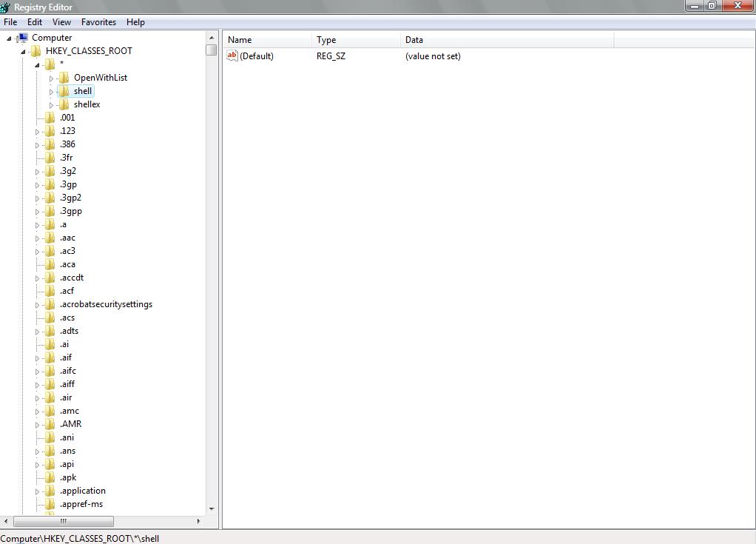The height and width of the screenshot is (544, 756).
Task: Click the .3fr key folder icon
Action: tap(50, 158)
